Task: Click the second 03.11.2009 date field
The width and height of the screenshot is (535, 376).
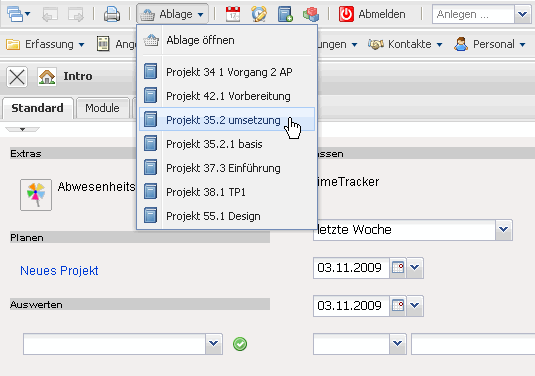Action: coord(351,306)
